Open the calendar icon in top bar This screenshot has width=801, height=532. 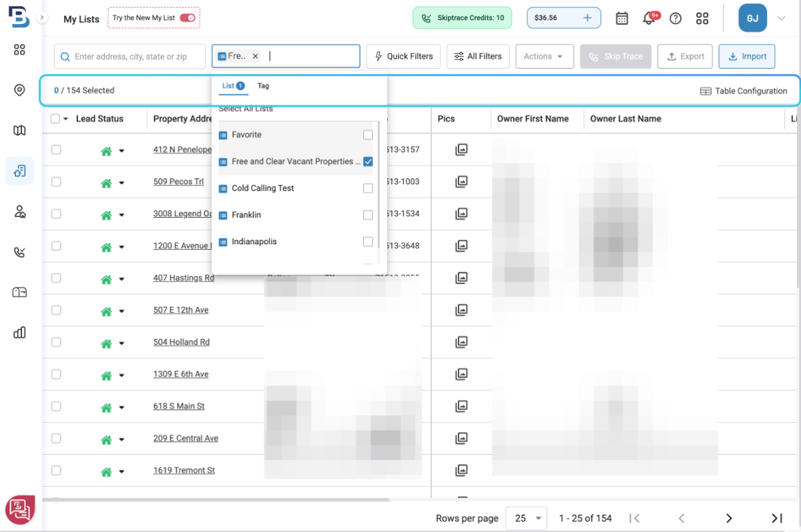(622, 18)
